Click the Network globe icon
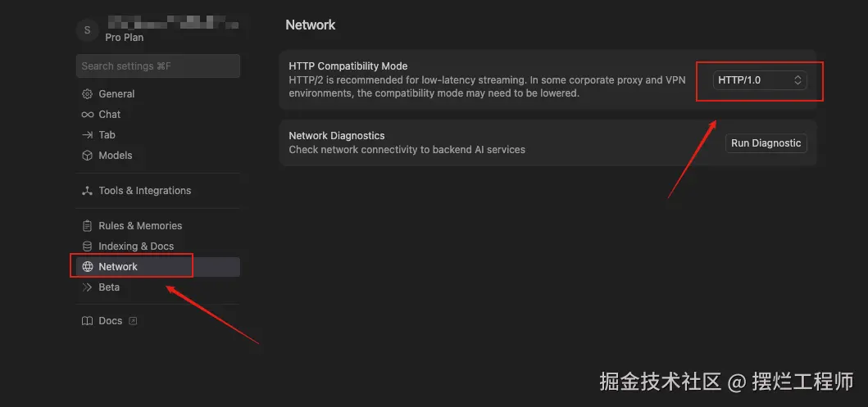This screenshot has height=407, width=868. point(87,267)
